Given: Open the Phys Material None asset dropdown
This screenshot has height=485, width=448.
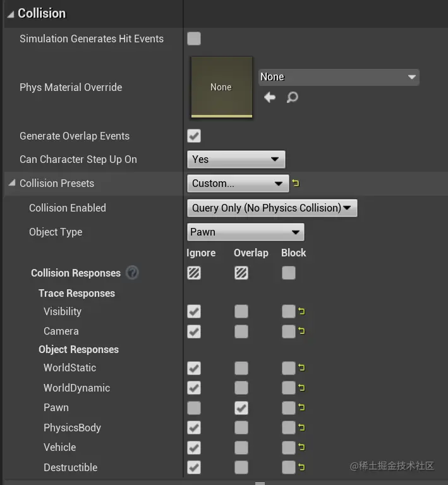Looking at the screenshot, I should pyautogui.click(x=339, y=77).
